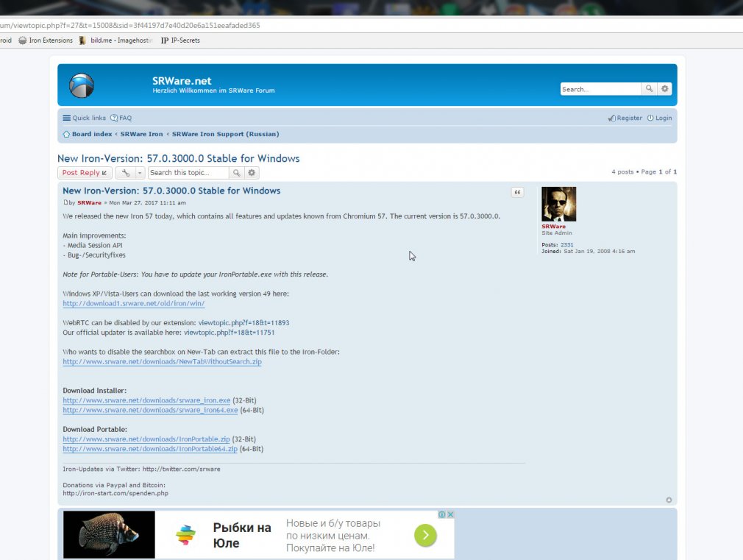Screen dimensions: 743x560
Task: Click the ad info icon
Action: (x=441, y=514)
